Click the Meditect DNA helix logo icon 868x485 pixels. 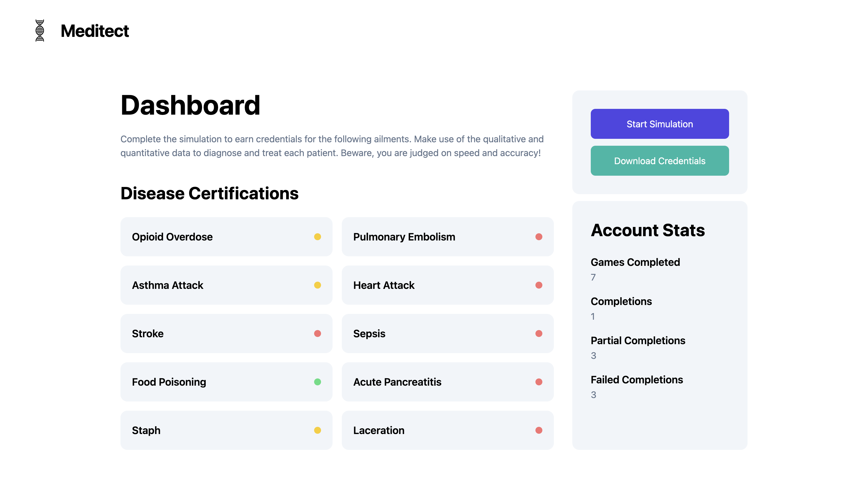click(40, 31)
